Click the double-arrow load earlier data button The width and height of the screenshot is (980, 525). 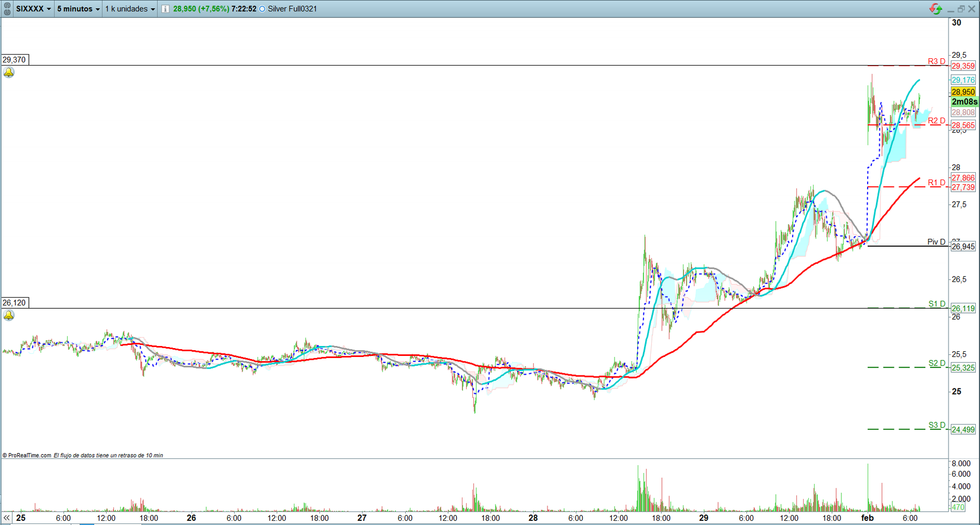[7, 518]
